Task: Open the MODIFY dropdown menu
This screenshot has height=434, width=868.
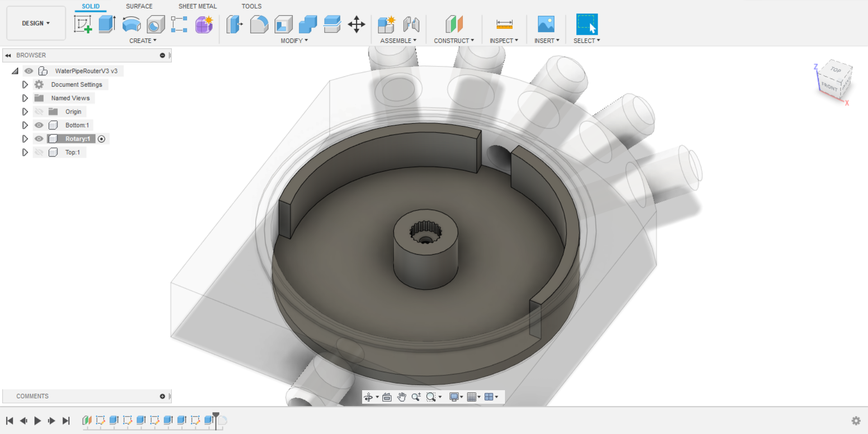Action: click(294, 41)
